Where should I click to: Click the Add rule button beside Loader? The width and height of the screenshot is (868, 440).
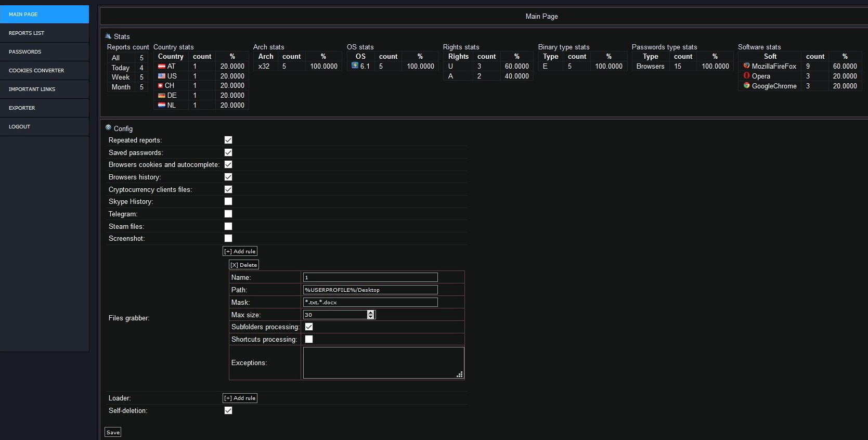[240, 398]
